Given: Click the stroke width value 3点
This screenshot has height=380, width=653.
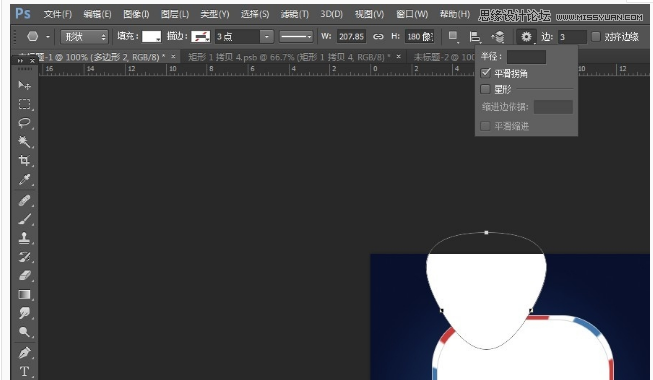Looking at the screenshot, I should [x=237, y=37].
